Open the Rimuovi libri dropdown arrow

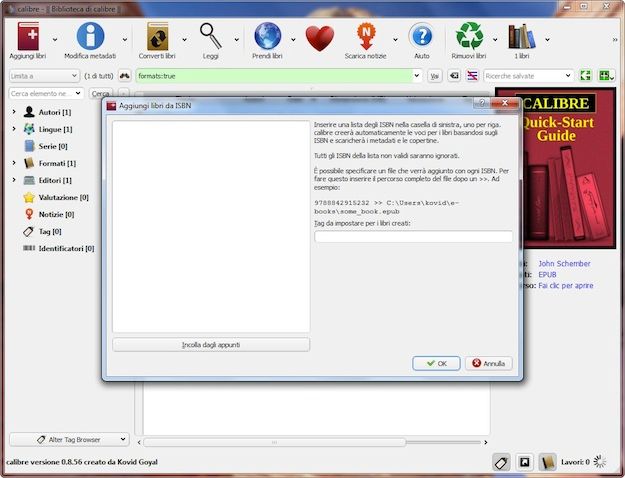pyautogui.click(x=495, y=39)
